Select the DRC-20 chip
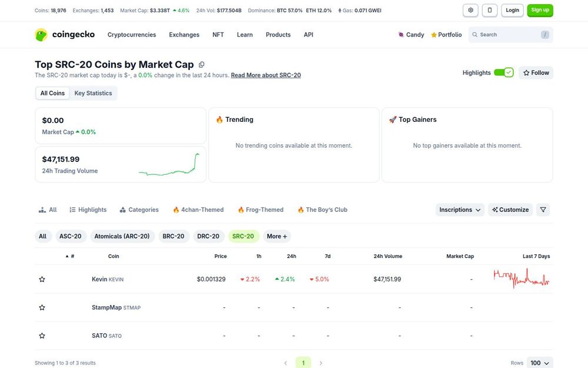This screenshot has height=368, width=588. [208, 236]
